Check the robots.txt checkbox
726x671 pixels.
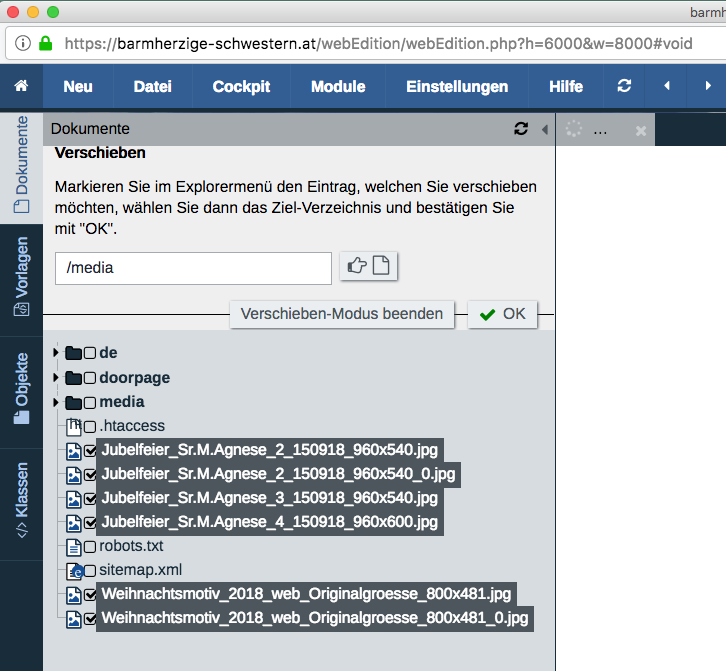(90, 547)
